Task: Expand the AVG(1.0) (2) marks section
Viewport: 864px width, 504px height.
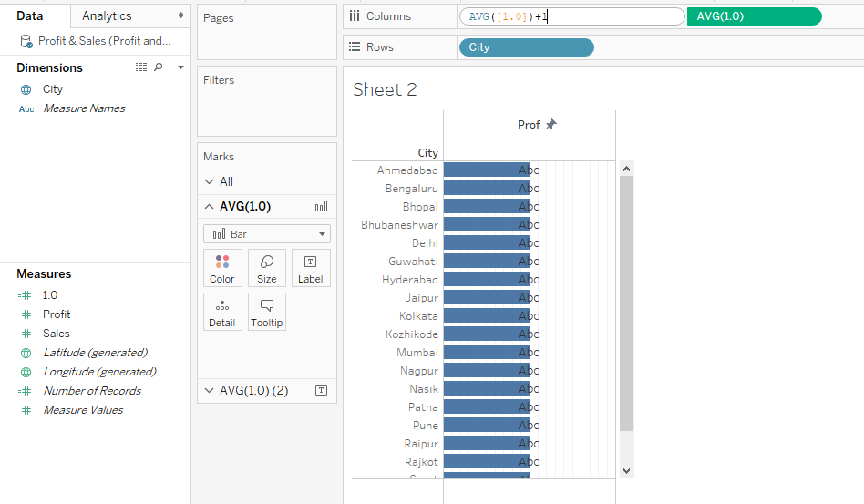Action: [209, 390]
